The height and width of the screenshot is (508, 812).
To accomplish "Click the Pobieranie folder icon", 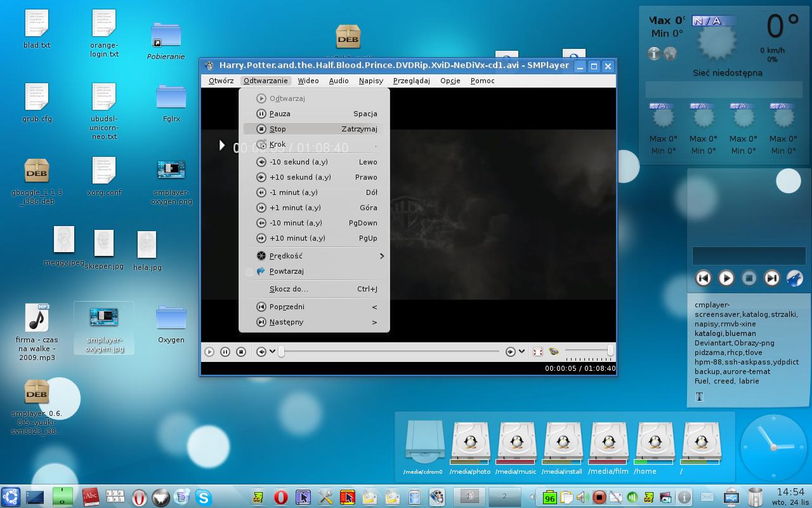I will coord(166,35).
